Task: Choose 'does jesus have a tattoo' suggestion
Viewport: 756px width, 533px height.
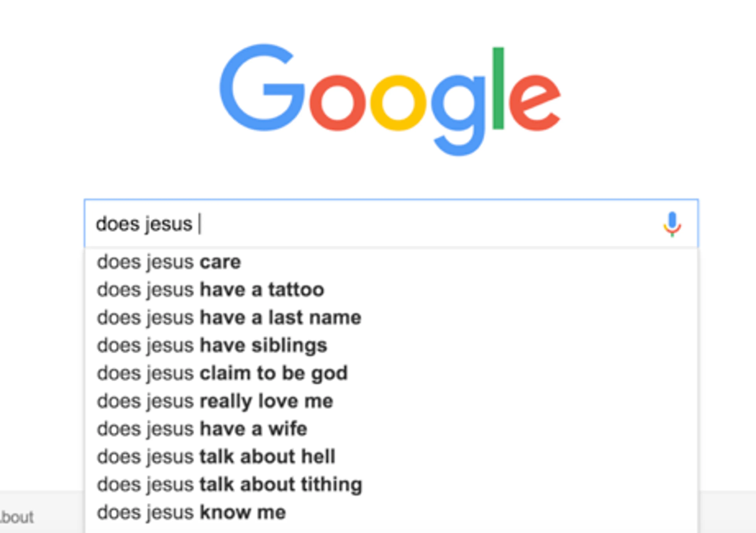Action: (211, 290)
